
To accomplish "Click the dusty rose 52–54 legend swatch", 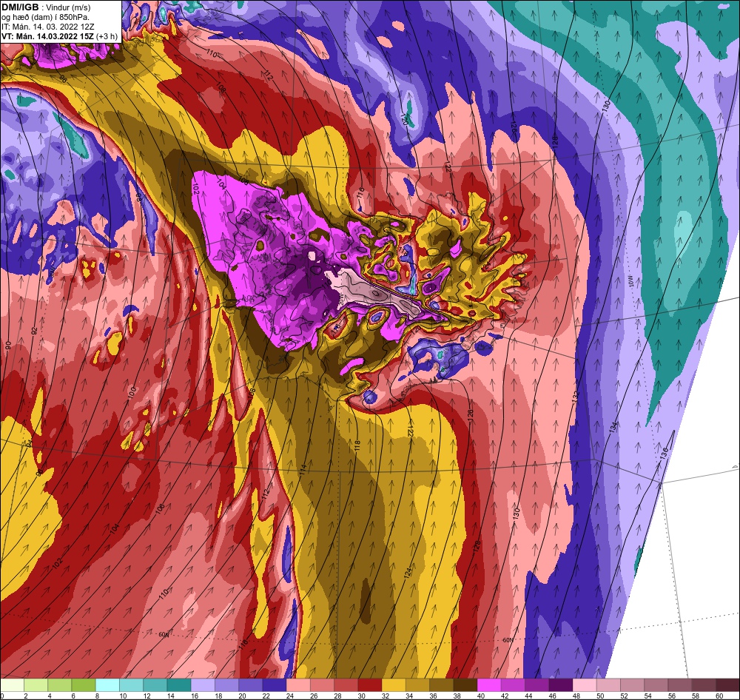I will coord(632,685).
